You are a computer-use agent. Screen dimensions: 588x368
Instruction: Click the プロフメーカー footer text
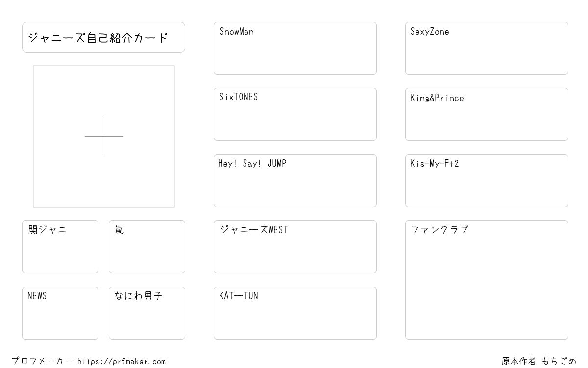tap(42, 361)
